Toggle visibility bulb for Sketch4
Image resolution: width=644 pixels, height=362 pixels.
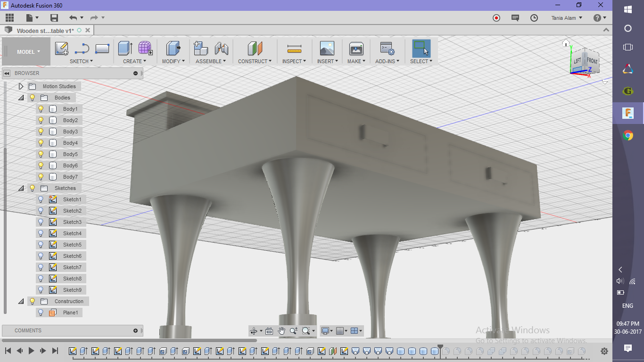tap(41, 233)
